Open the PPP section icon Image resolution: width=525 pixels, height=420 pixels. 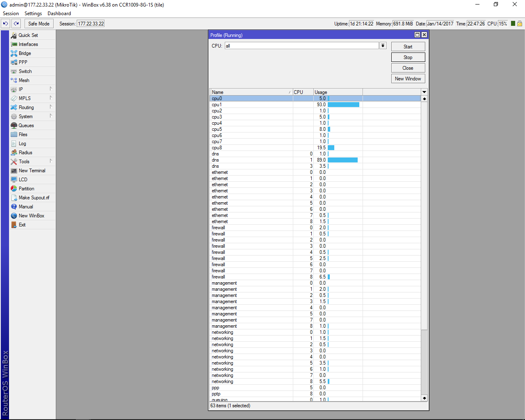[x=14, y=62]
